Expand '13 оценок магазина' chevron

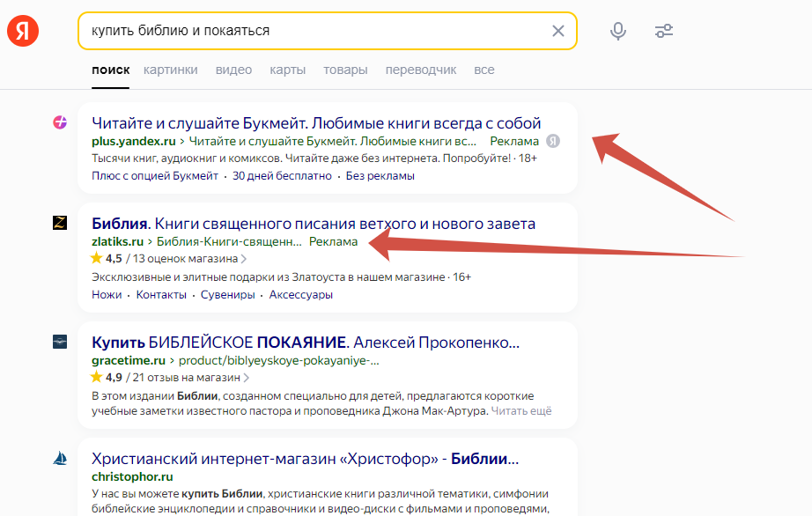[244, 259]
